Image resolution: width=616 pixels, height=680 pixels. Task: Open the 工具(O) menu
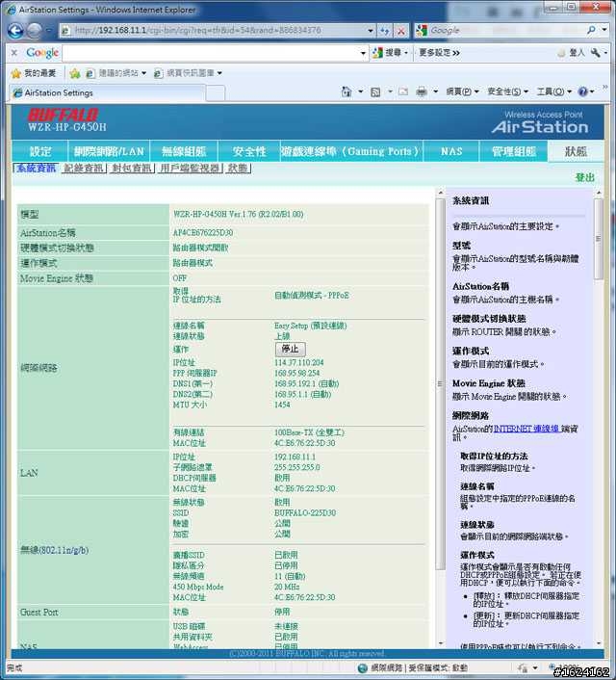[x=554, y=92]
